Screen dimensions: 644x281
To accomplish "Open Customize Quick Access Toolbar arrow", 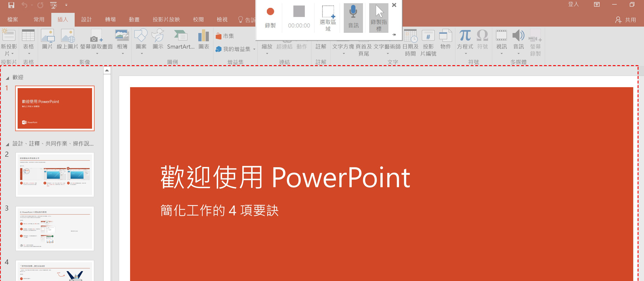I will pos(66,5).
